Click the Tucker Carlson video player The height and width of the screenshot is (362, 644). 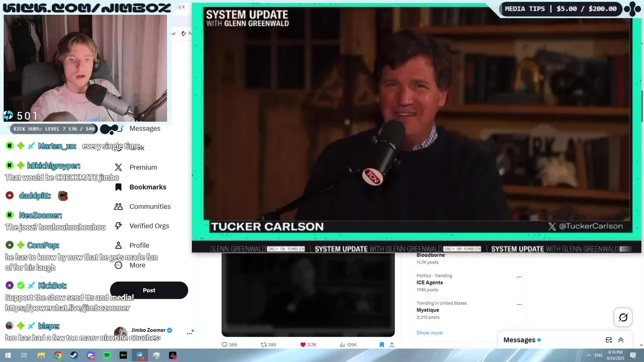click(x=417, y=128)
